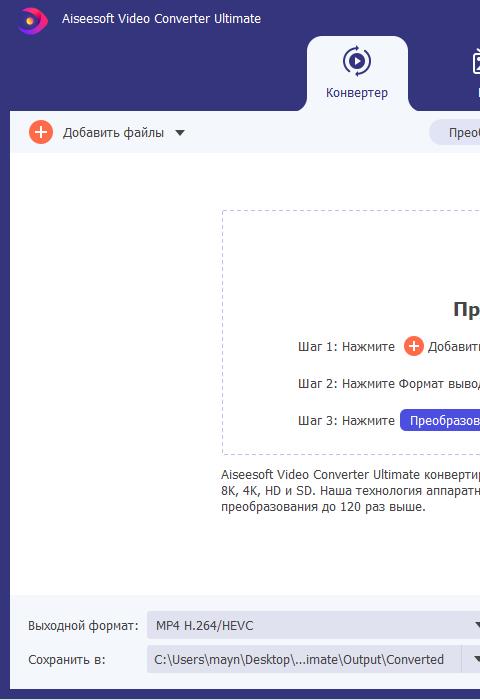Click the Выходной формат label

pos(83,625)
